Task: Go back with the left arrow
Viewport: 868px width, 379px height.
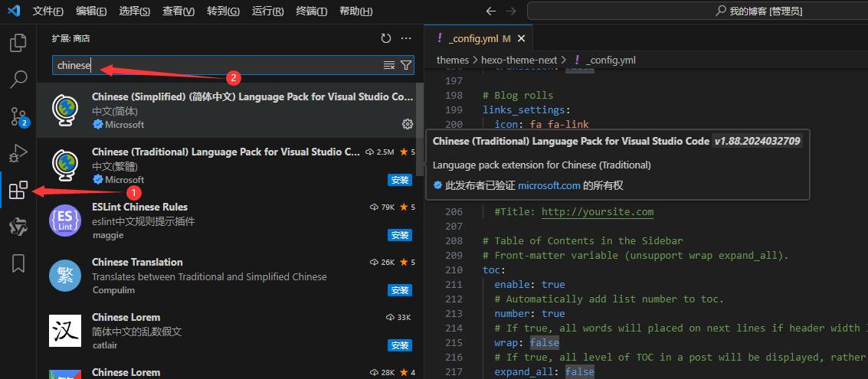Action: point(490,11)
